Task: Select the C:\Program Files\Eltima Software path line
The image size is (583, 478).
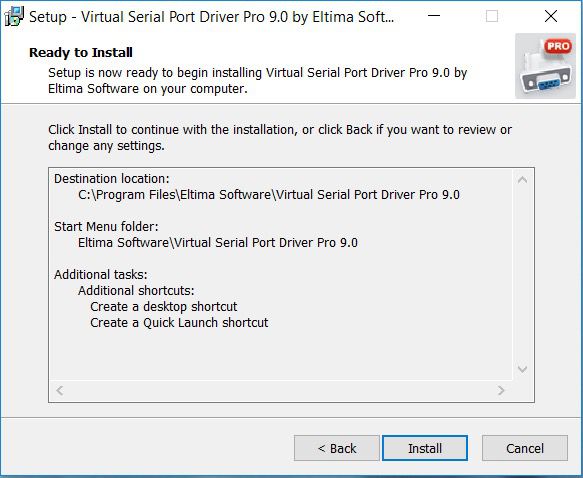Action: pyautogui.click(x=269, y=195)
